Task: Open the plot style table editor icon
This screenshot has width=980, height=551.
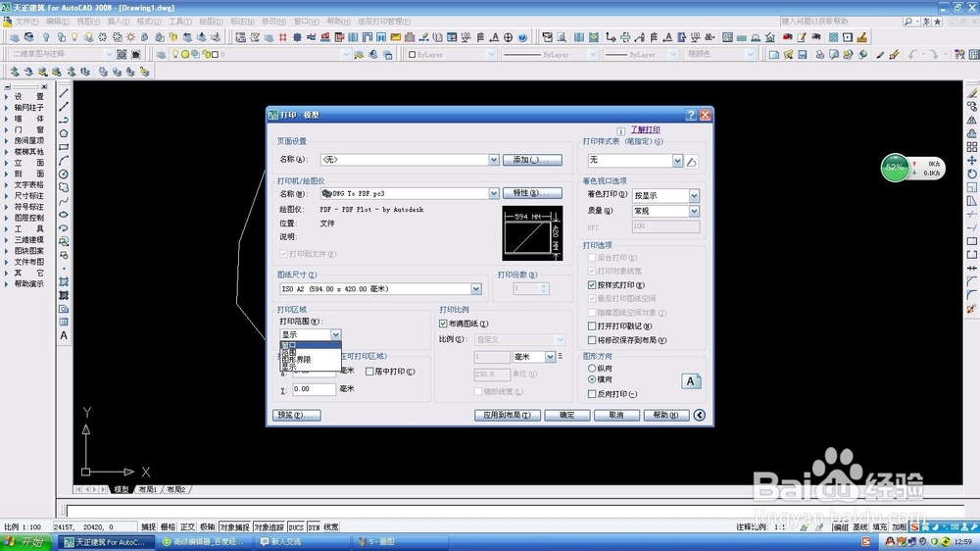Action: 691,162
